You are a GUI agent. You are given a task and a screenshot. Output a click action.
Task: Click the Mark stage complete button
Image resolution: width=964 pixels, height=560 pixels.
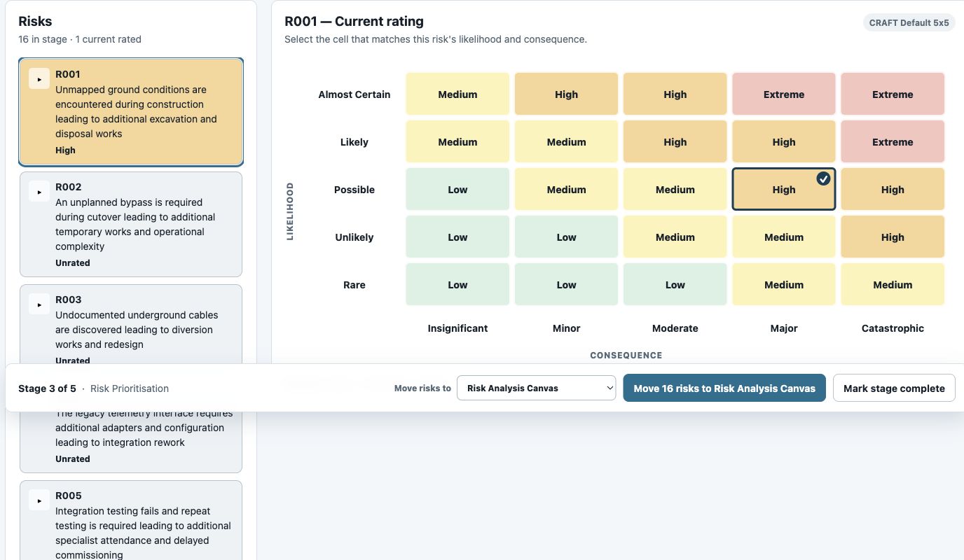(894, 388)
